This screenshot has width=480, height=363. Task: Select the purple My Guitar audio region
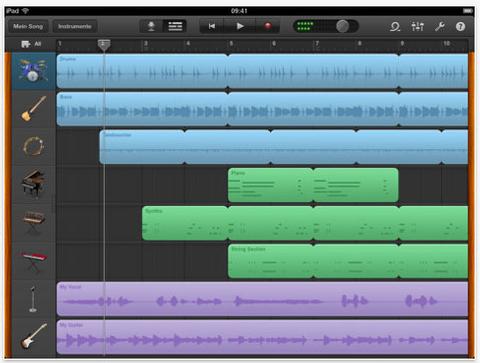click(262, 337)
